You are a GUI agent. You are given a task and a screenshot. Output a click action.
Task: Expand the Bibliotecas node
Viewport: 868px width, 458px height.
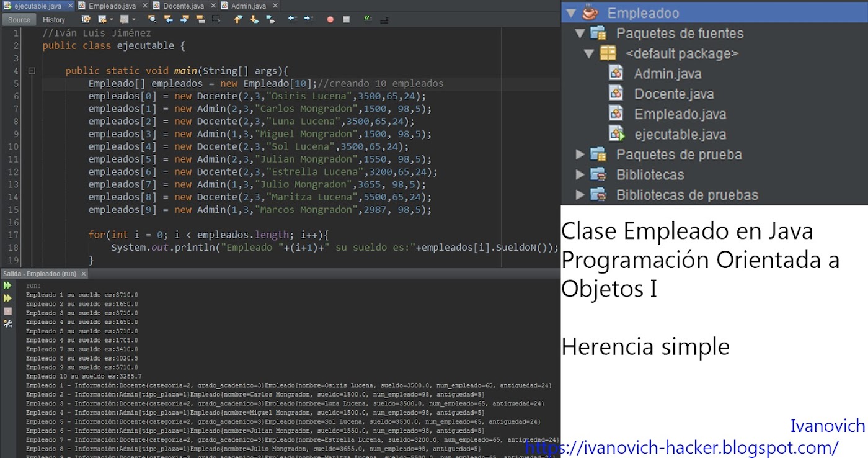[x=580, y=175]
